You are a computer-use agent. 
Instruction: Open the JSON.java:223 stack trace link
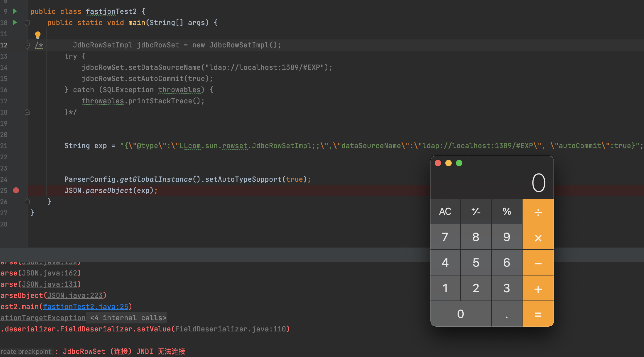(75, 295)
